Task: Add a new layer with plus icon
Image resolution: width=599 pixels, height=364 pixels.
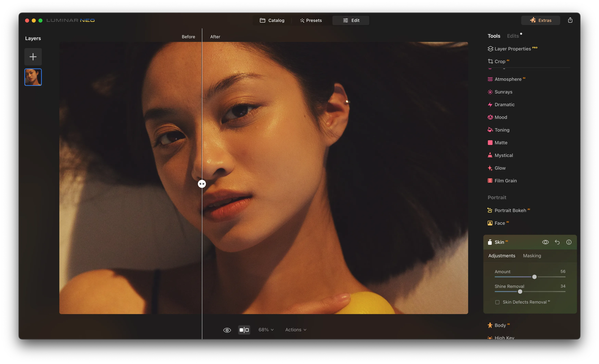Action: tap(33, 57)
